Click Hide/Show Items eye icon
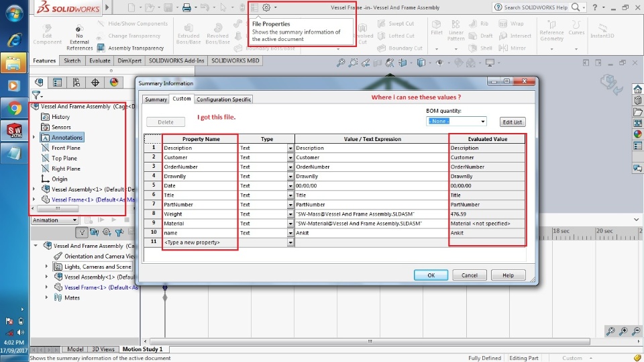Screen dimensions: 644x362 pyautogui.click(x=439, y=63)
